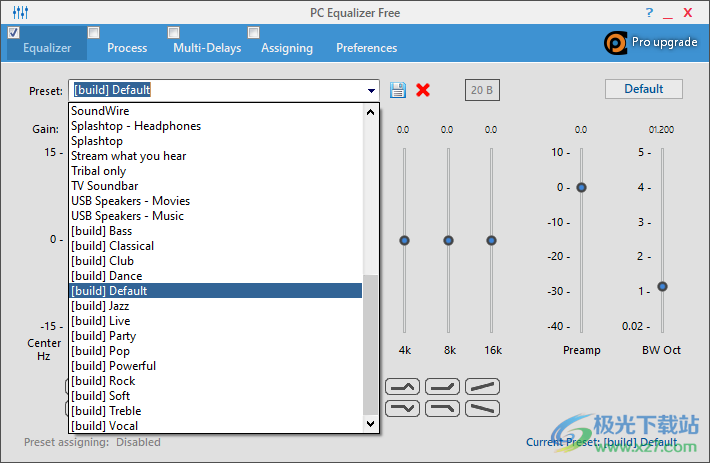Select the [build] Jazz preset
Image resolution: width=710 pixels, height=463 pixels.
216,305
